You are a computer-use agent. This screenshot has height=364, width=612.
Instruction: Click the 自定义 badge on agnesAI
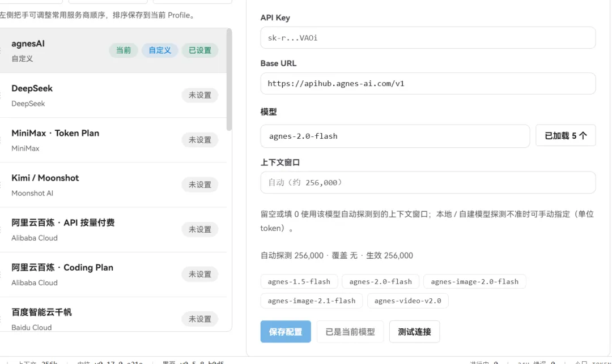click(160, 50)
